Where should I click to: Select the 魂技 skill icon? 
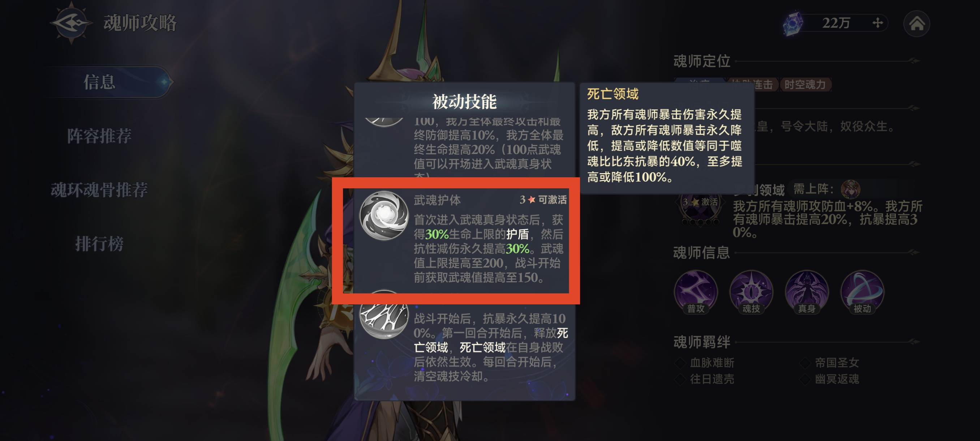pyautogui.click(x=751, y=292)
